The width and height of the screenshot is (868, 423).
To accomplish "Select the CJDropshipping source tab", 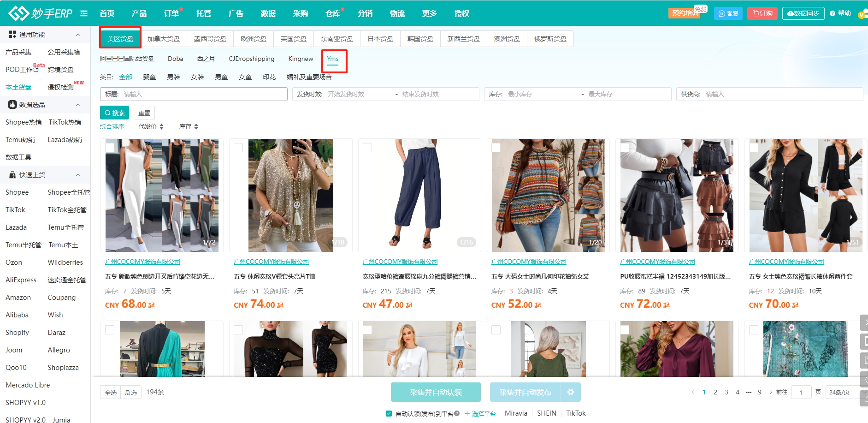I will (x=252, y=59).
